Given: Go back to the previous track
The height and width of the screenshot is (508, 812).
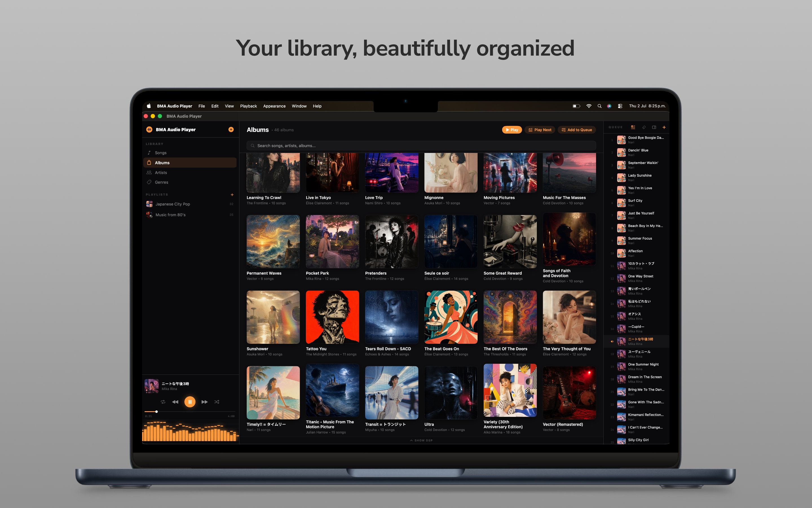Looking at the screenshot, I should click(x=175, y=402).
